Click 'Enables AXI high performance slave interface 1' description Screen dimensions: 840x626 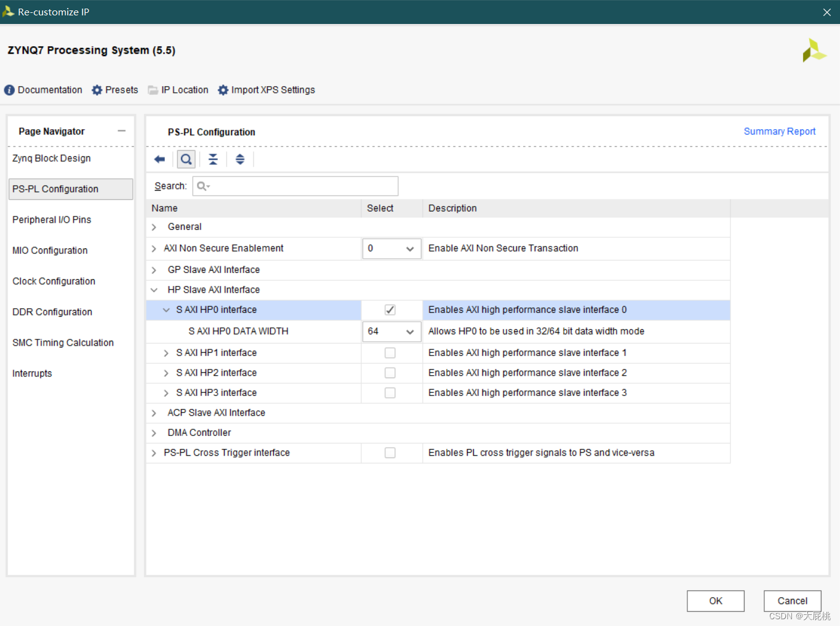coord(527,353)
